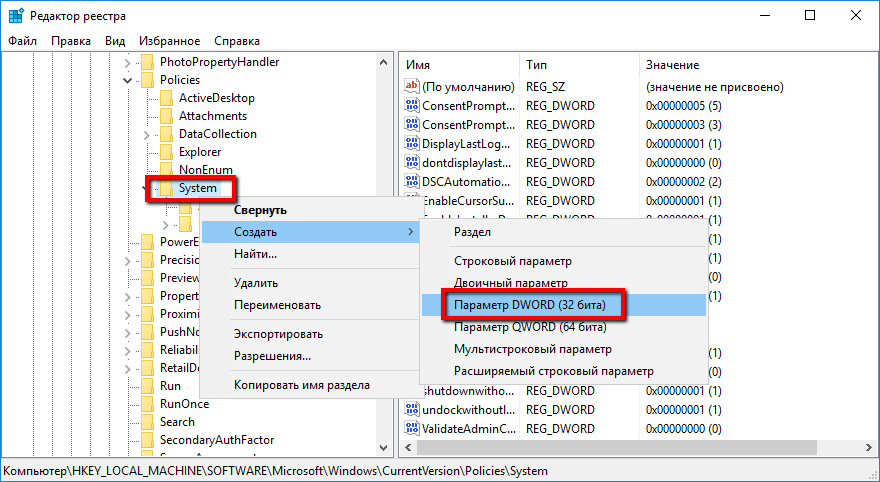Collapse the Policies tree node
Viewport: 880px width, 482px height.
[128, 80]
